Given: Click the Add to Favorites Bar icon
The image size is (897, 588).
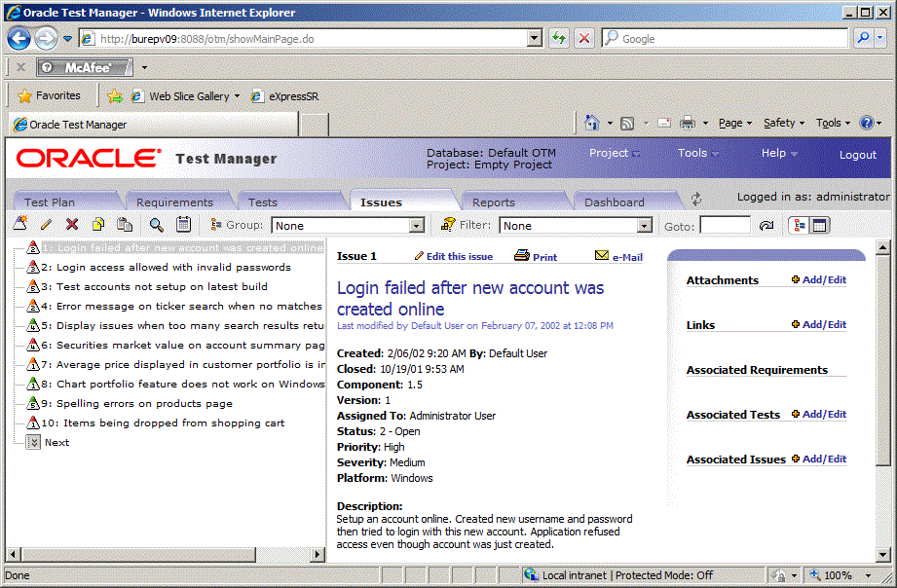Looking at the screenshot, I should (x=115, y=96).
